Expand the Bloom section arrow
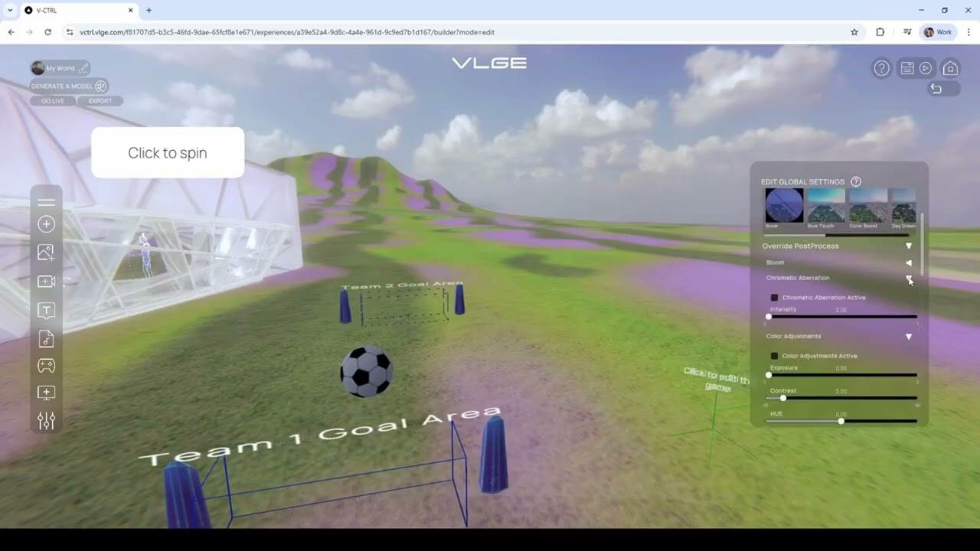 pyautogui.click(x=909, y=262)
